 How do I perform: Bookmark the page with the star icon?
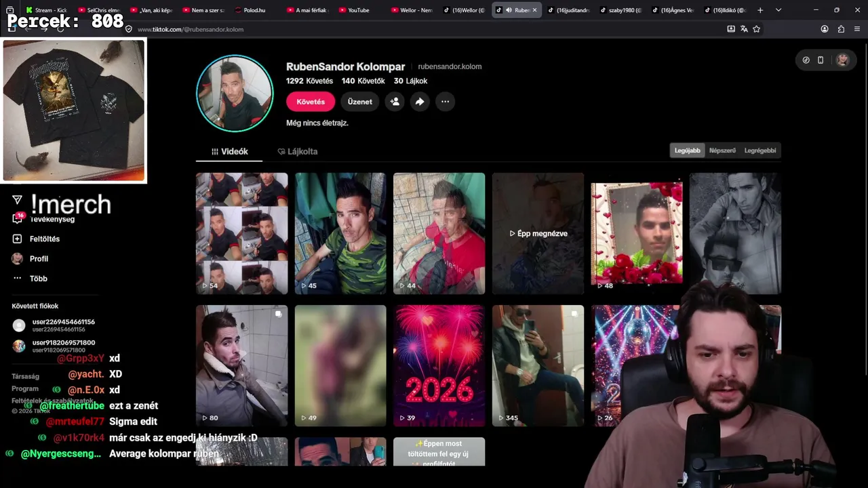click(x=757, y=29)
